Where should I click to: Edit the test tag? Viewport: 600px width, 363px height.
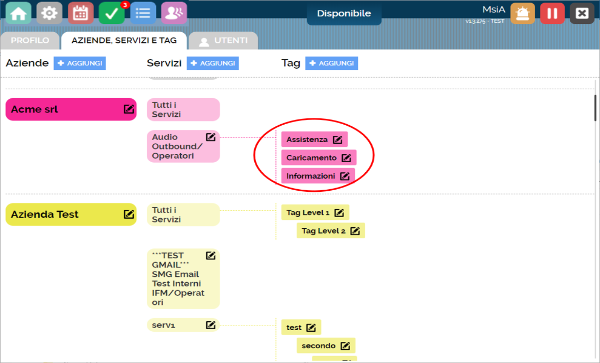point(311,328)
